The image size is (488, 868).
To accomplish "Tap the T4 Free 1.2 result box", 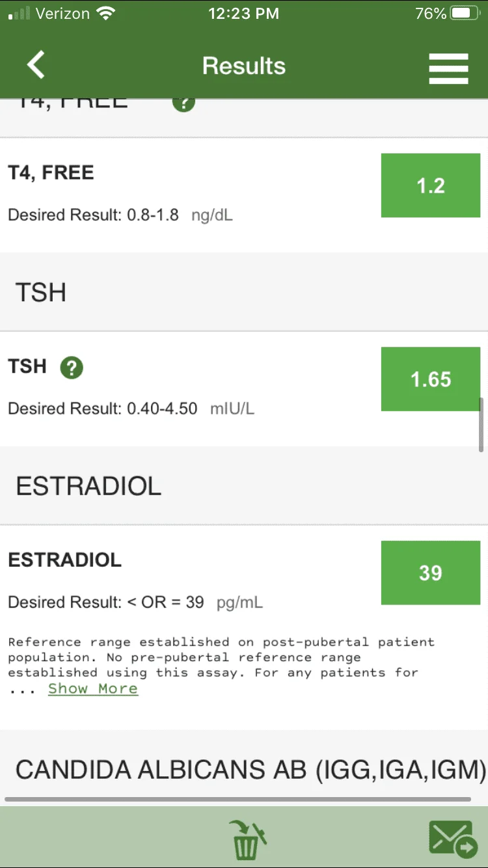I will click(431, 185).
